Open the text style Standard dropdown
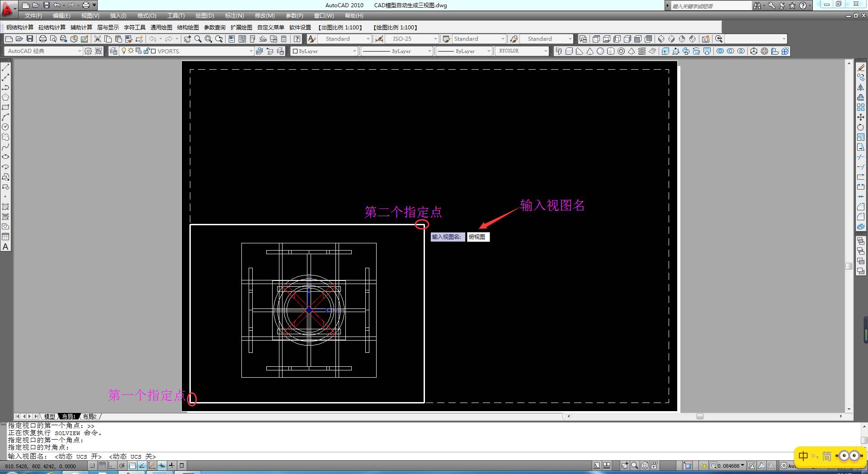This screenshot has height=474, width=868. (x=345, y=39)
